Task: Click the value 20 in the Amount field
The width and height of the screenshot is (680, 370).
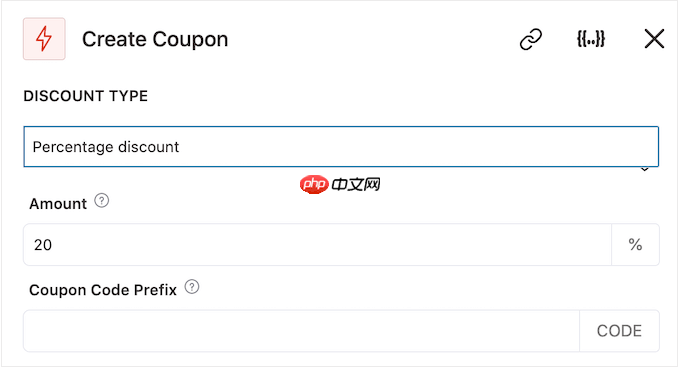Action: point(43,245)
